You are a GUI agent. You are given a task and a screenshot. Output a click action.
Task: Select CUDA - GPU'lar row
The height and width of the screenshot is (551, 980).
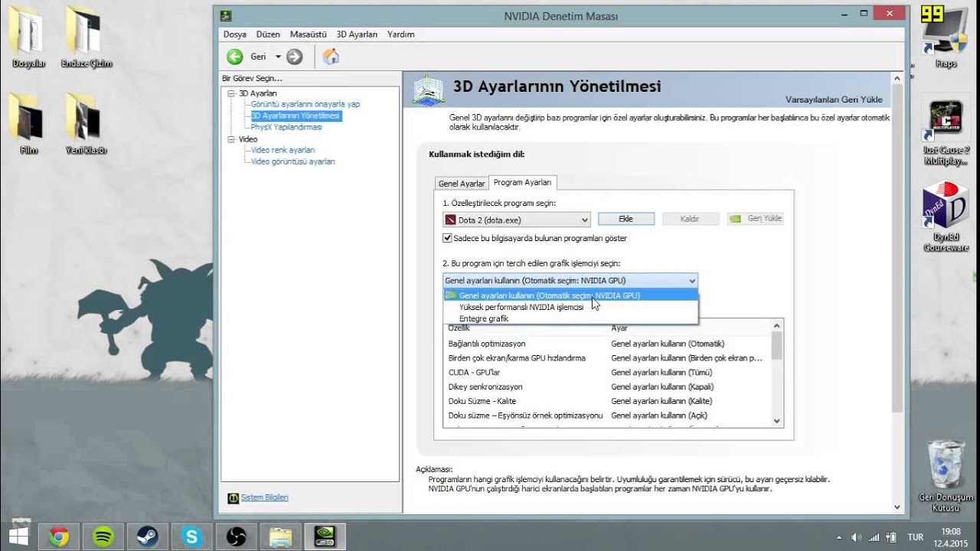pos(606,373)
